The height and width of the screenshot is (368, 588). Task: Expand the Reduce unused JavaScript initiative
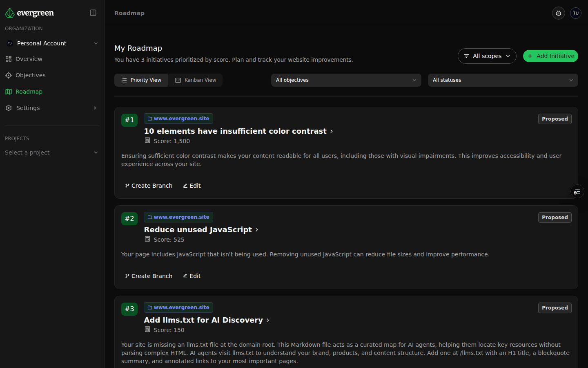point(257,229)
